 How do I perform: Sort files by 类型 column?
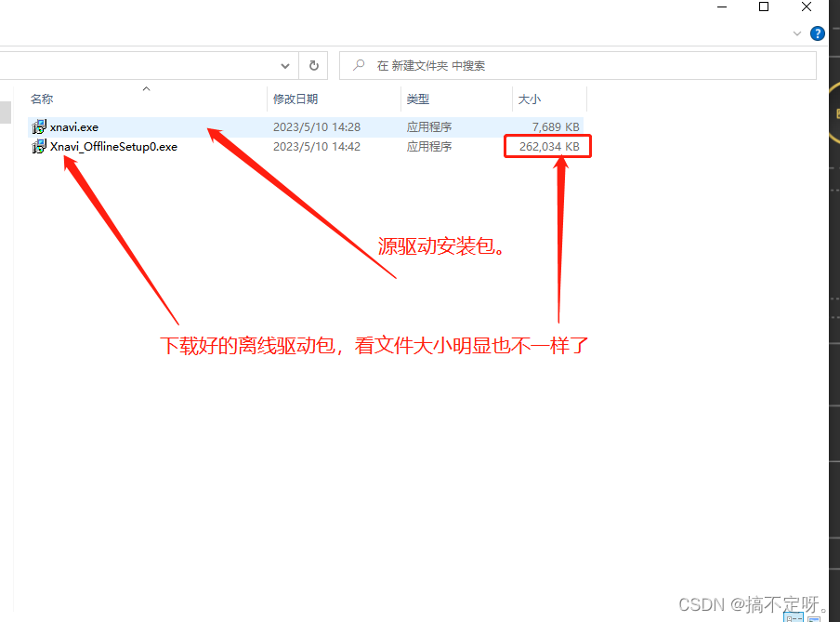[418, 99]
